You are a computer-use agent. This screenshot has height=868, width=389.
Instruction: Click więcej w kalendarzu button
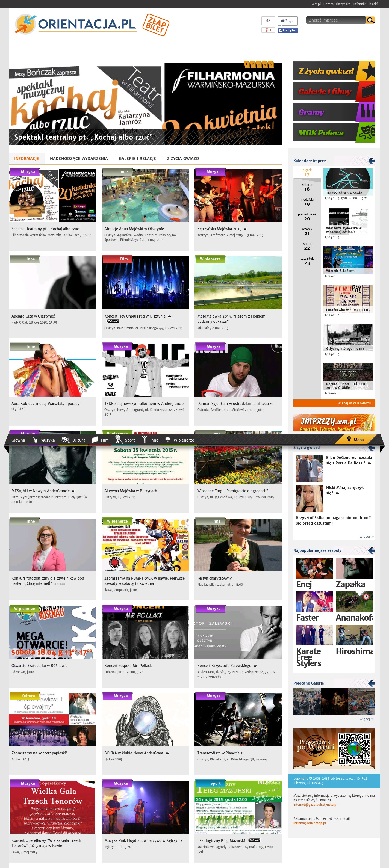click(x=334, y=403)
